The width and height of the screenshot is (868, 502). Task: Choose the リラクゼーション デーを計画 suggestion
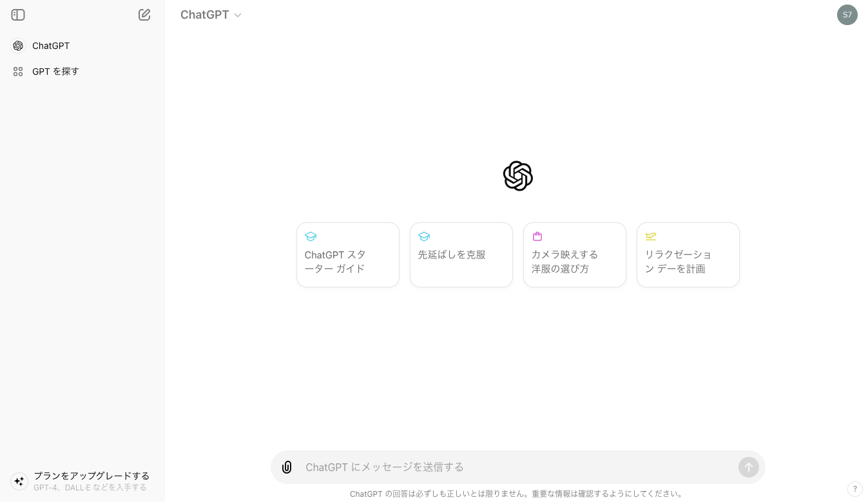(688, 255)
